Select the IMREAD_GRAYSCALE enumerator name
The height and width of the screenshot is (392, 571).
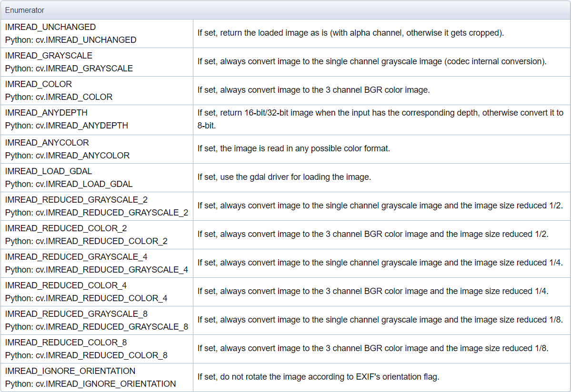coord(49,56)
